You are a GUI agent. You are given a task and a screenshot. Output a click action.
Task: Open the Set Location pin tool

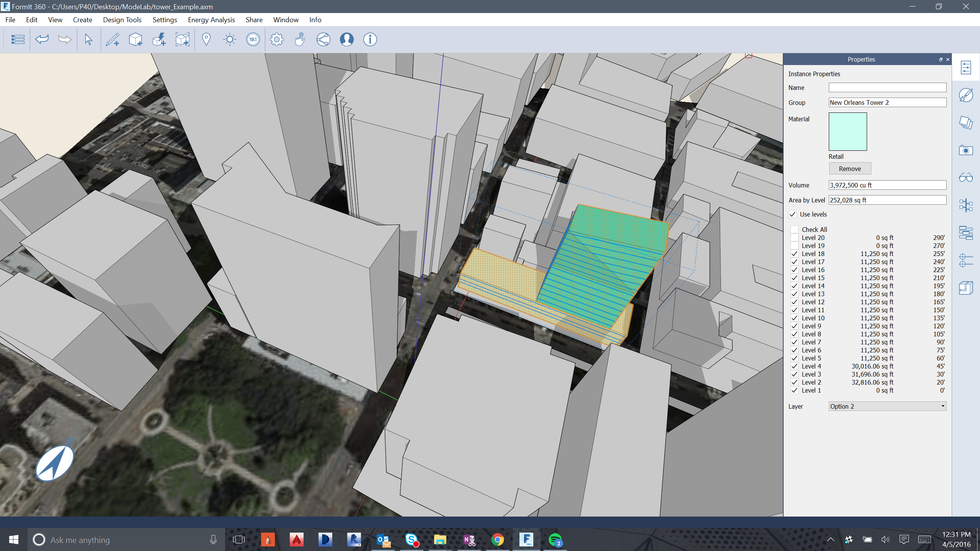coord(206,39)
